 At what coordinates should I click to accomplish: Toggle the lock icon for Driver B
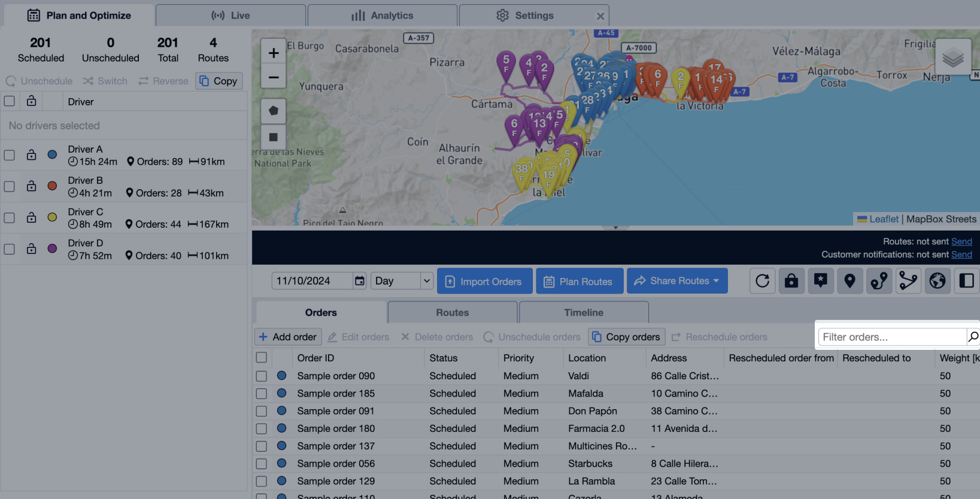click(31, 186)
